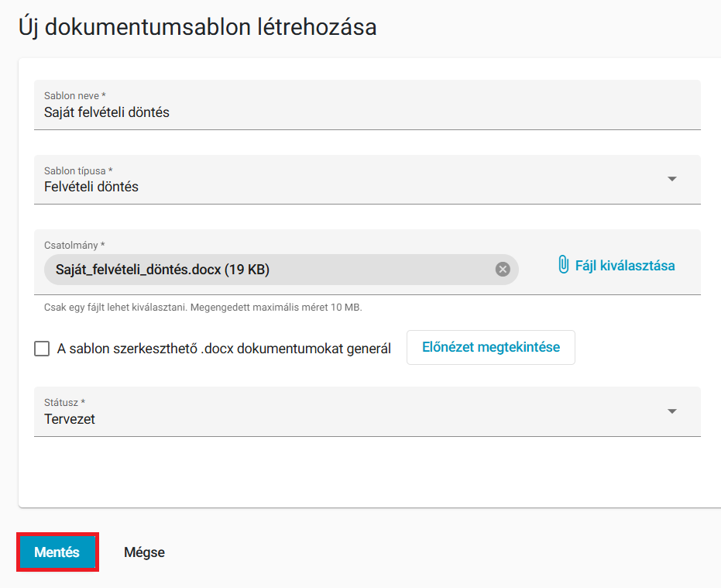
Task: Focus the Sablon neve text field
Action: 367,105
